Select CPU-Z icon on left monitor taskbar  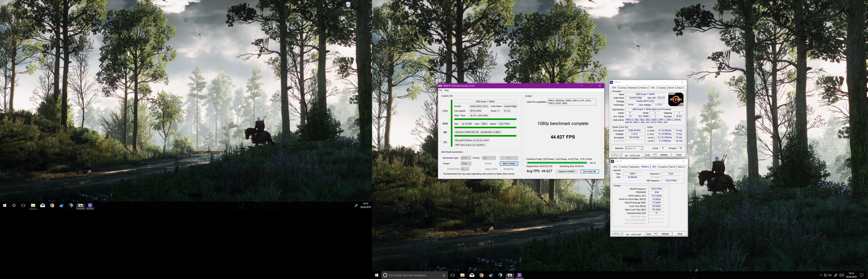click(x=90, y=205)
